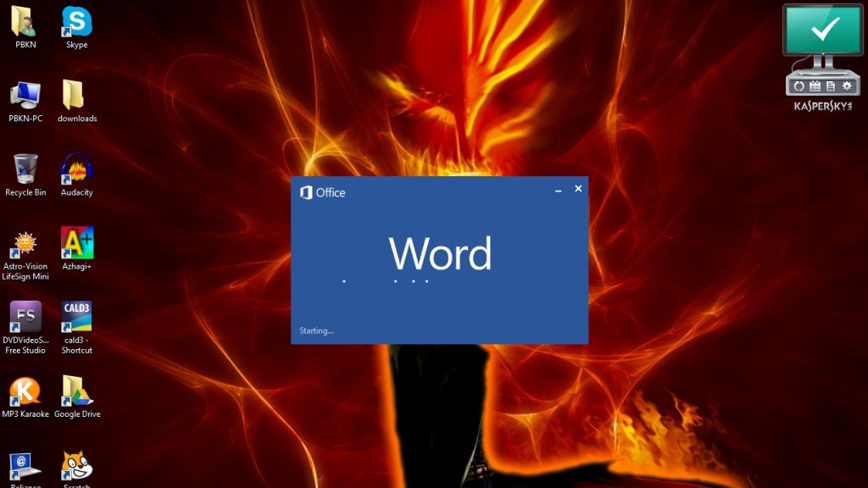Click the Scratch cat icon
This screenshot has height=488, width=868.
[x=77, y=465]
